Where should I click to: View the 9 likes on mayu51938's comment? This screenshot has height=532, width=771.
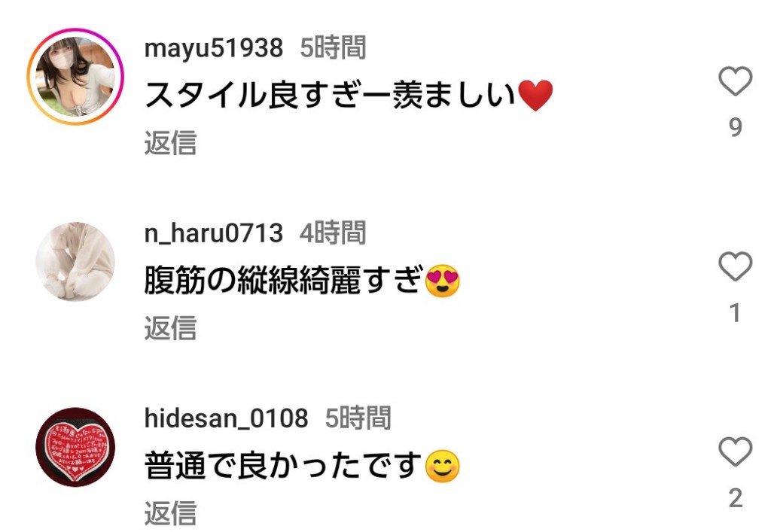(735, 127)
